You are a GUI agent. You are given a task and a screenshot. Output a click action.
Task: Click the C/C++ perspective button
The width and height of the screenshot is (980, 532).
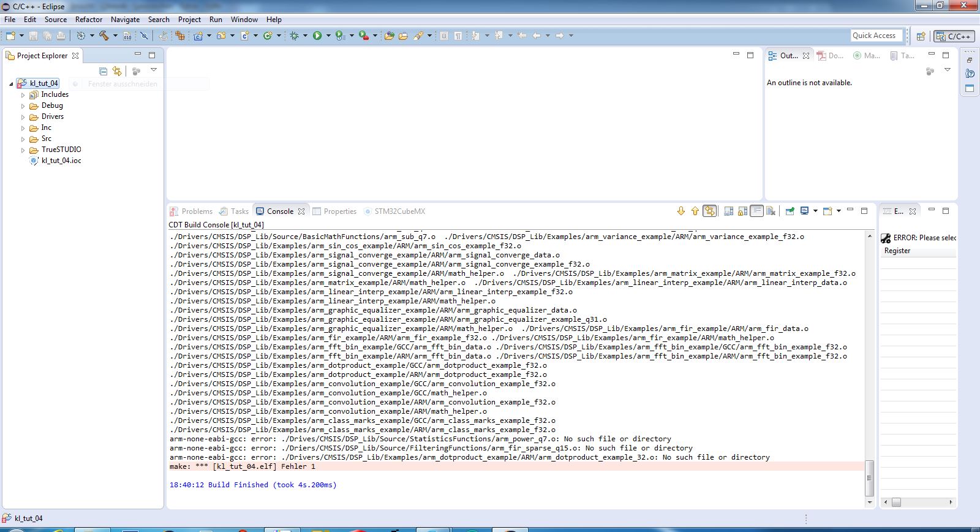coord(954,36)
